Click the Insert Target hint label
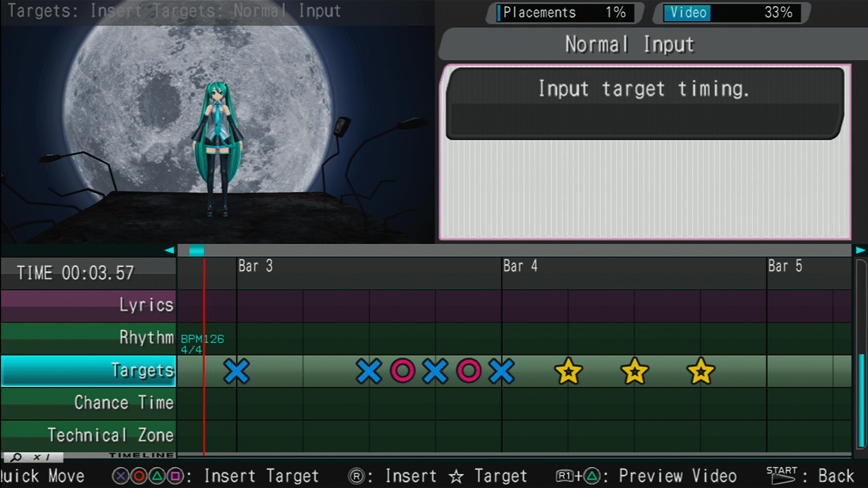Viewport: 868px width, 488px height. coord(261,476)
